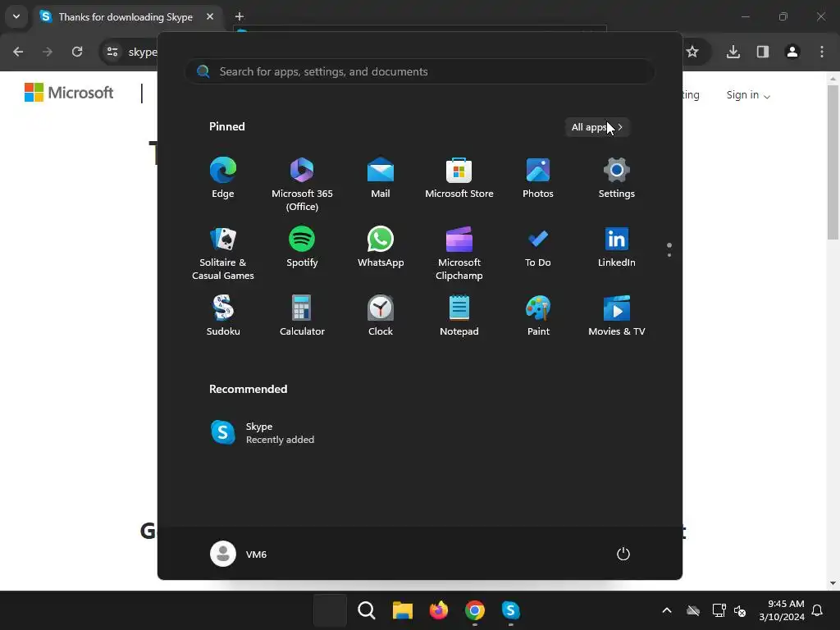The width and height of the screenshot is (840, 630).
Task: Launch the Photos app
Action: tap(538, 177)
